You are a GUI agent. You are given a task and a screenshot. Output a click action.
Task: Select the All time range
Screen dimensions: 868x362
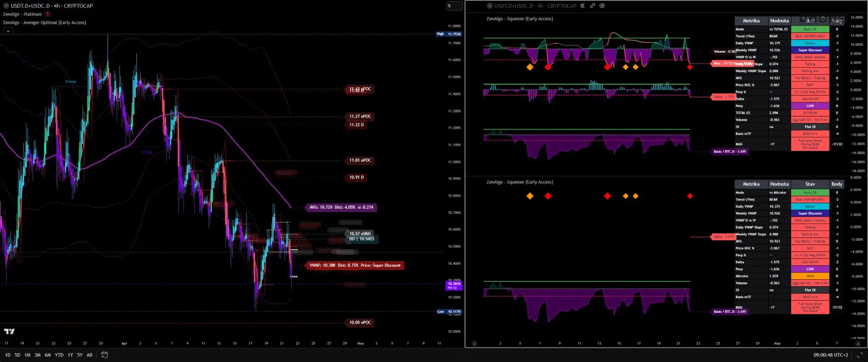[x=89, y=355]
